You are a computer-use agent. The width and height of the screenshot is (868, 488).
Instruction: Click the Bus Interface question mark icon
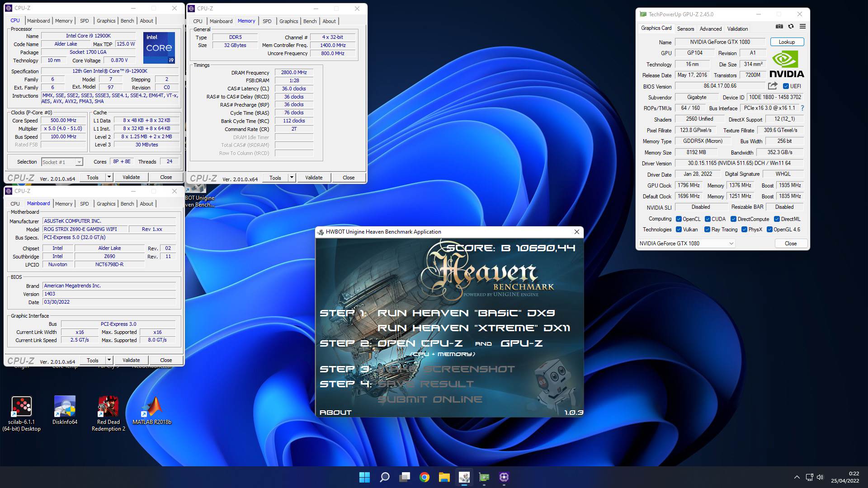click(802, 108)
